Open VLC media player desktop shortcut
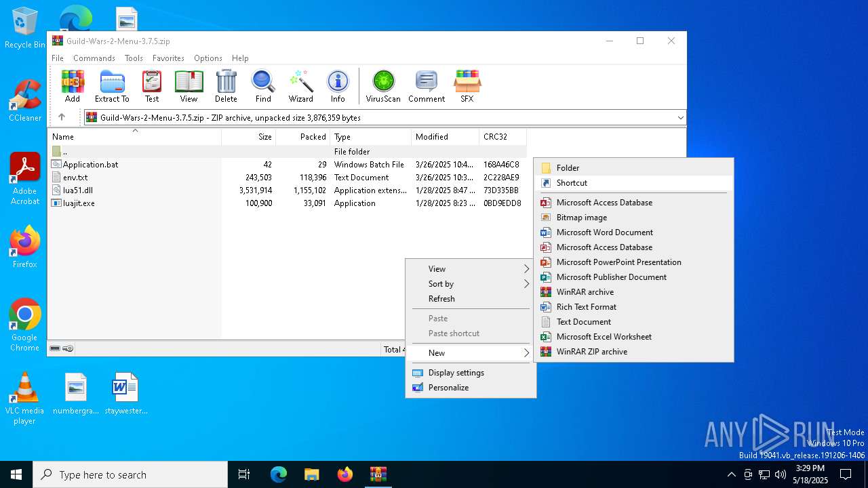The width and height of the screenshot is (868, 488). 25,398
